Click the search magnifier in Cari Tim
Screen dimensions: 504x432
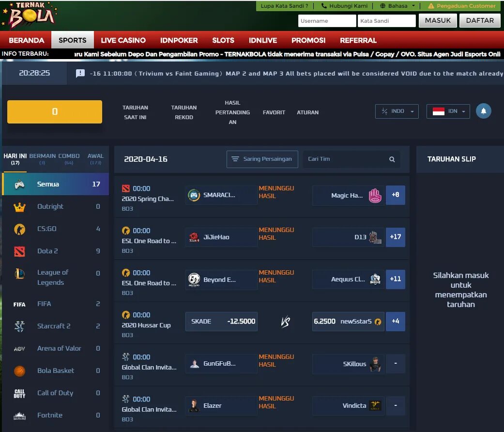click(392, 159)
